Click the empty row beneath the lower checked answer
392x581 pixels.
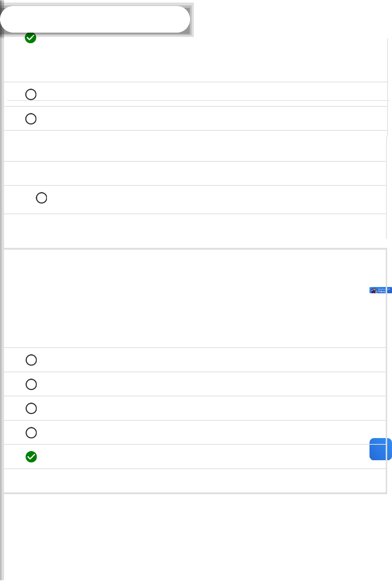coord(195,481)
